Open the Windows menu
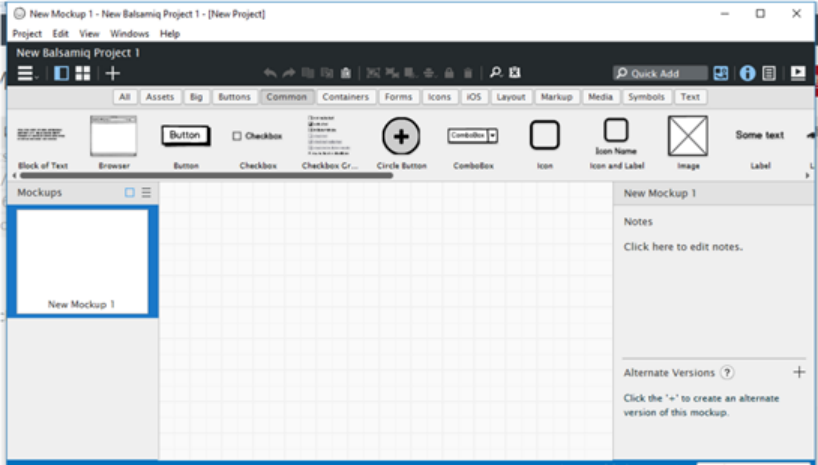 click(x=129, y=34)
